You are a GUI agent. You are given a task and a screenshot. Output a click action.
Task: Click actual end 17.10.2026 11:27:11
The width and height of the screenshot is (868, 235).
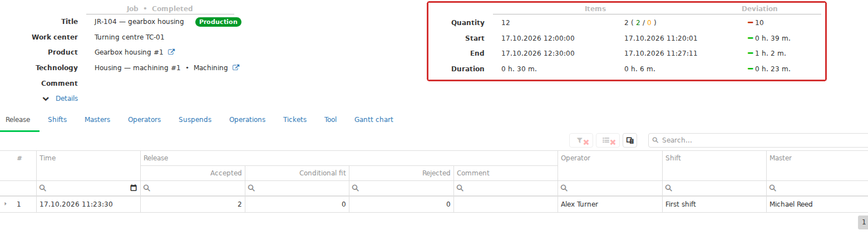pyautogui.click(x=661, y=53)
